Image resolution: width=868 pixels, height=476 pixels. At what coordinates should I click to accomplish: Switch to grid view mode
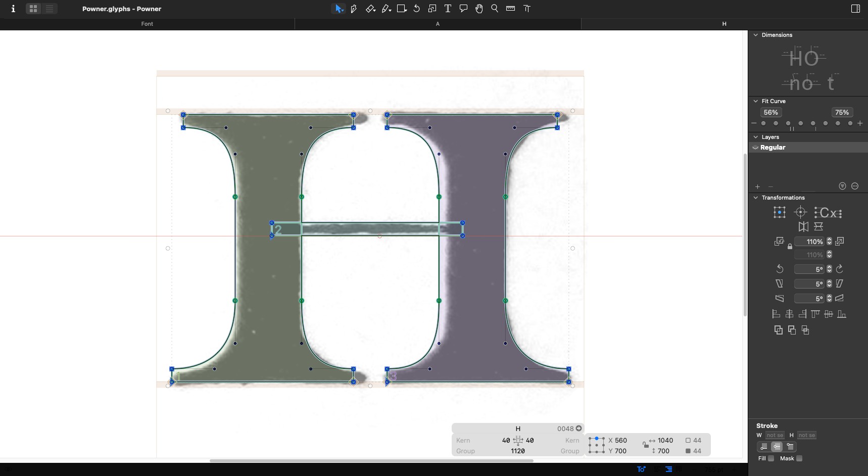[33, 9]
